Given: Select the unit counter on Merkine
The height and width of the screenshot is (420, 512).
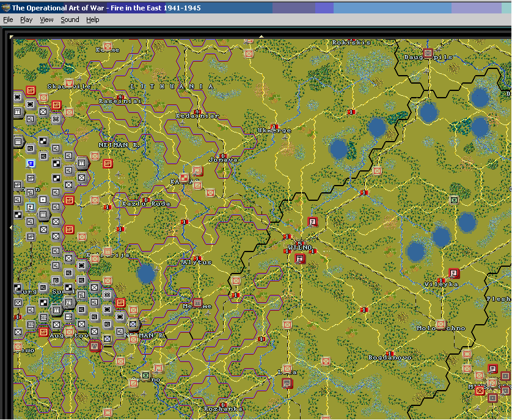Looking at the screenshot, I should tap(197, 303).
